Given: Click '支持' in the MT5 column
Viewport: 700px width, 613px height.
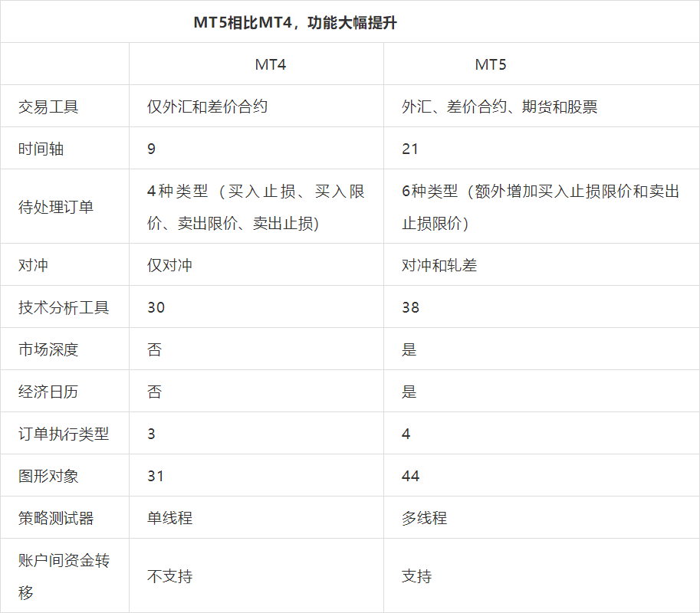Looking at the screenshot, I should click(416, 576).
